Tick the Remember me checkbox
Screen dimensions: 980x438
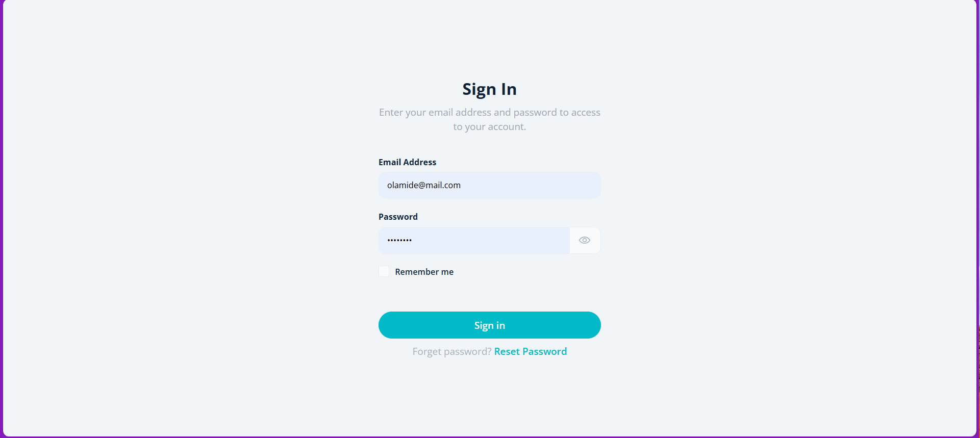[x=384, y=272]
